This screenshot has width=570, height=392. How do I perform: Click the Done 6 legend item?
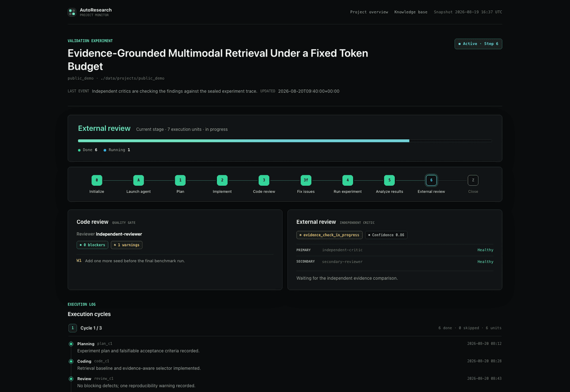click(x=88, y=150)
